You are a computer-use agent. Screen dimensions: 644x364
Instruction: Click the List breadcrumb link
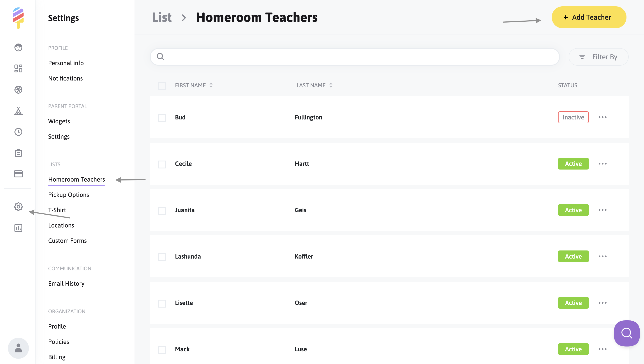click(x=162, y=17)
